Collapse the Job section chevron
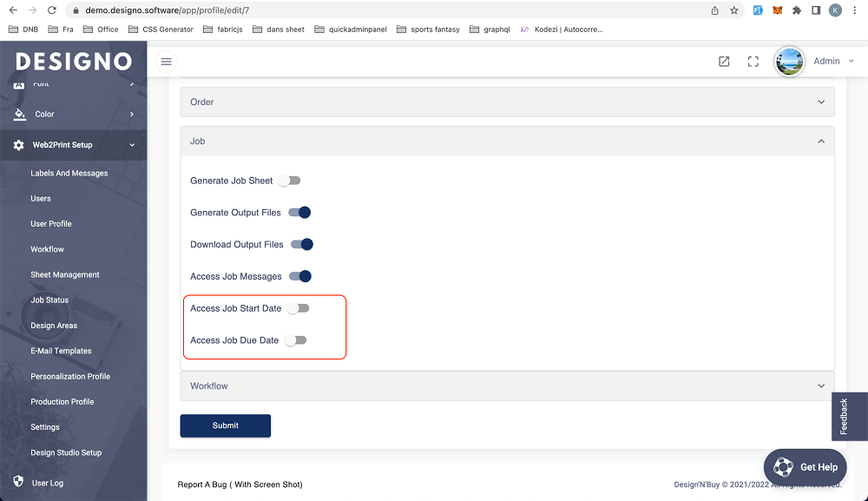868x501 pixels. pyautogui.click(x=821, y=142)
